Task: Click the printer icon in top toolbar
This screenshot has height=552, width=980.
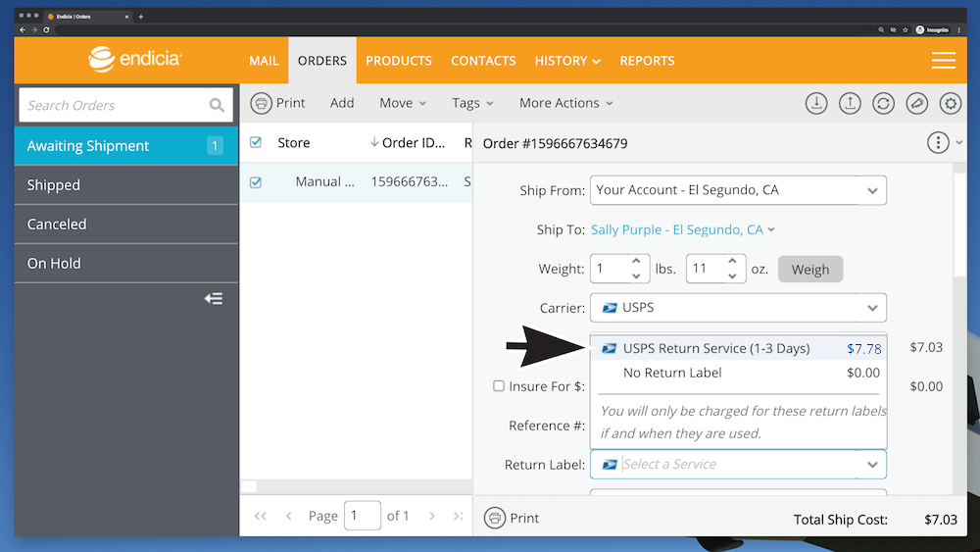Action: (x=262, y=103)
